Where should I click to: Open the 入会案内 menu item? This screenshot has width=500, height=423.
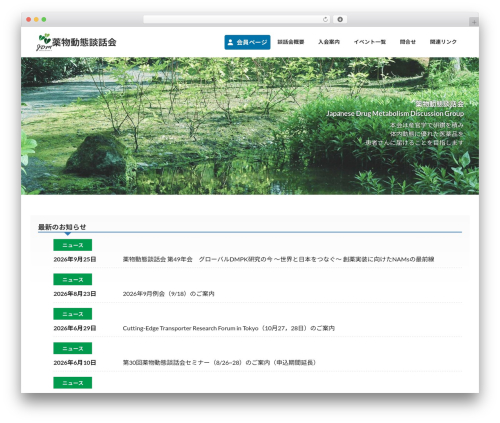coord(329,42)
